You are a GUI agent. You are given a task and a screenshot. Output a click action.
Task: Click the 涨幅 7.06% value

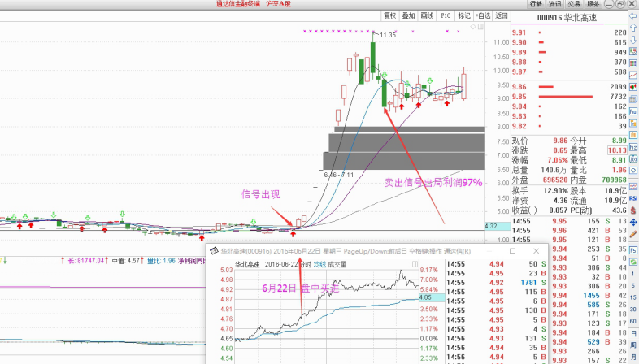click(557, 160)
